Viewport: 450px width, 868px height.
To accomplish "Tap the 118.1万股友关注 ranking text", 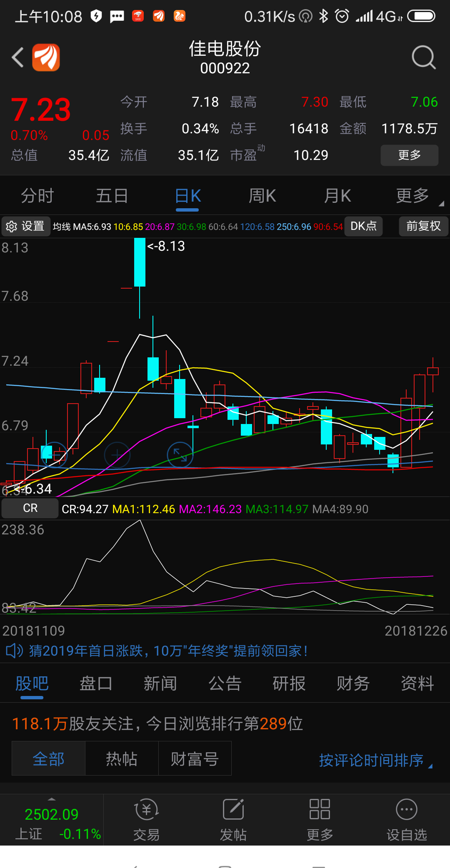I will tap(157, 723).
